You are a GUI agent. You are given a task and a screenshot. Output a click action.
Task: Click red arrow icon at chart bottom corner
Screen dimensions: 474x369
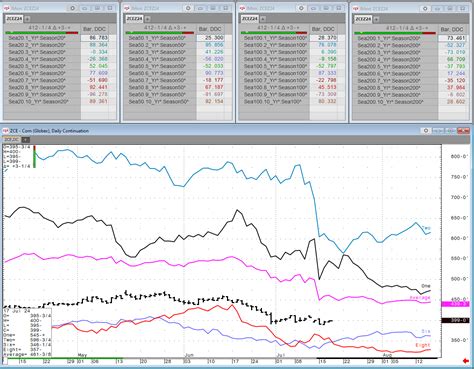click(466, 361)
